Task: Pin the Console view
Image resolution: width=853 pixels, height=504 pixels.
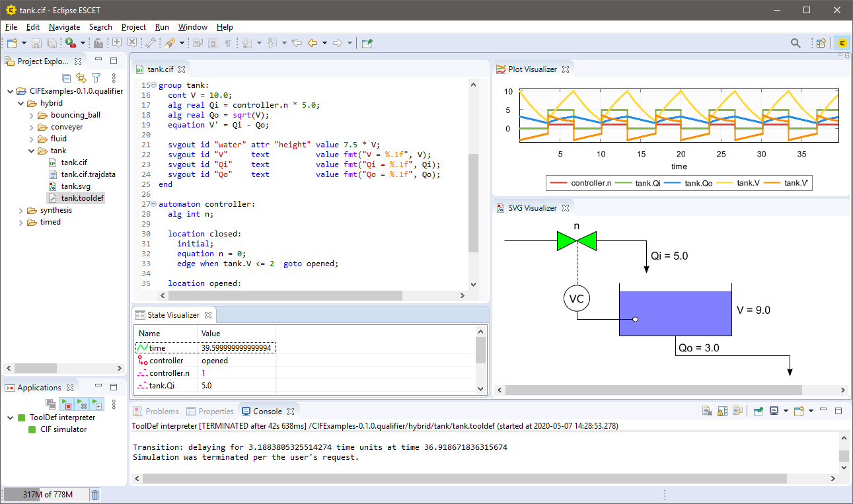Action: (x=758, y=411)
